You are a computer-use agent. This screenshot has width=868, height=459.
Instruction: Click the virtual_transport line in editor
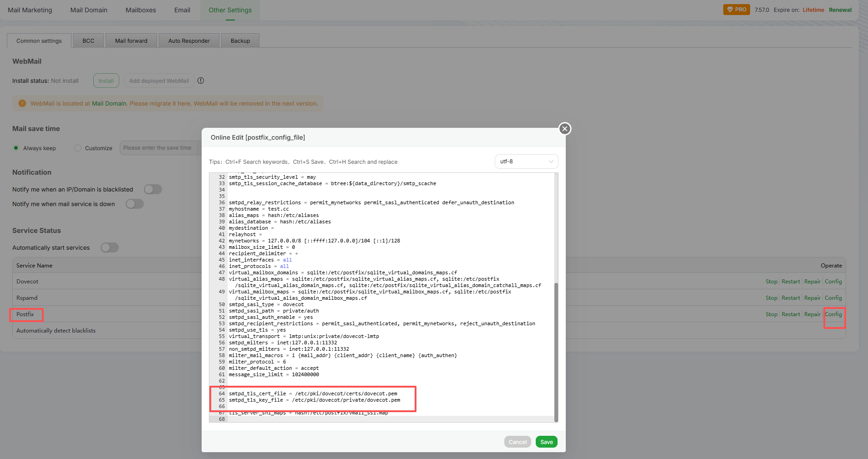pos(304,336)
